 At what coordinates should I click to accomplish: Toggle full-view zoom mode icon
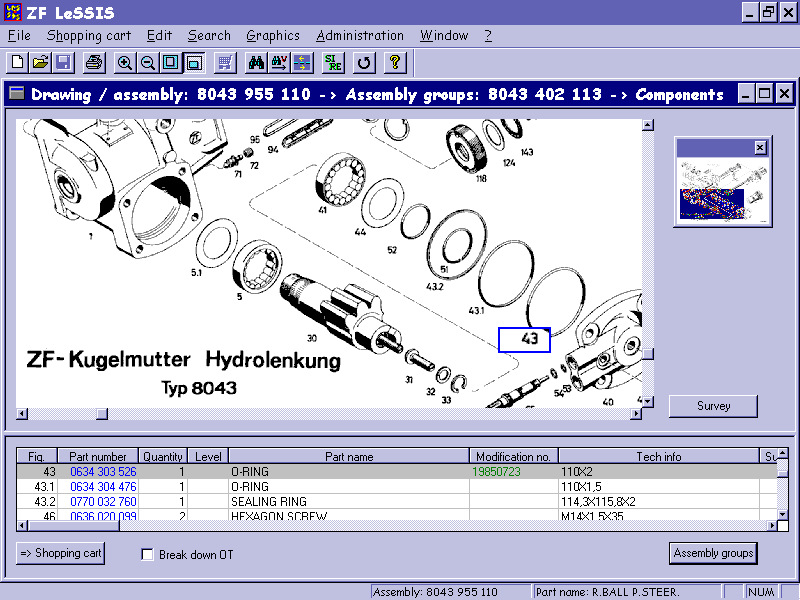click(x=170, y=62)
